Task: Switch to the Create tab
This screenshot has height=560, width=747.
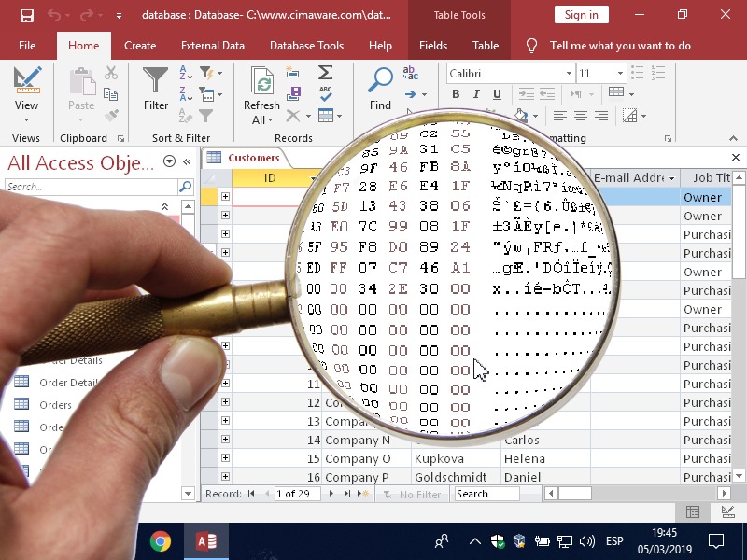Action: [x=140, y=46]
